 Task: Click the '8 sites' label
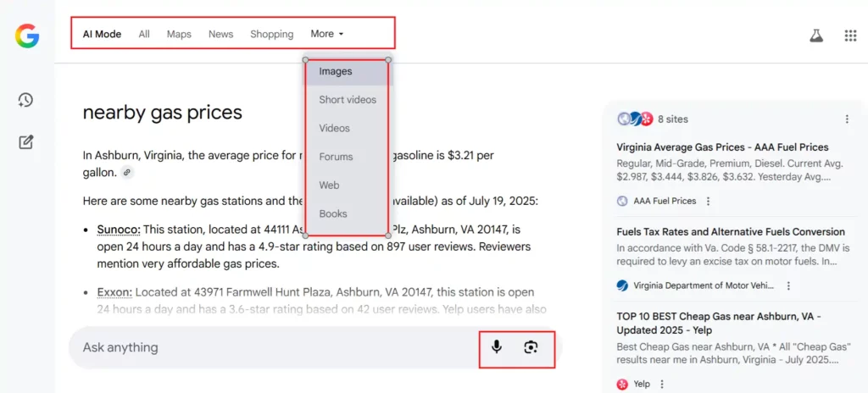coord(672,119)
